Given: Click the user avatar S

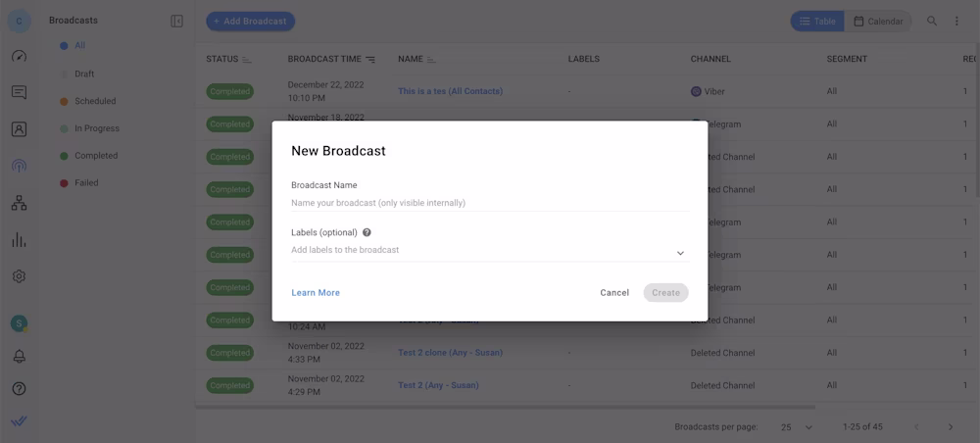Looking at the screenshot, I should point(19,323).
